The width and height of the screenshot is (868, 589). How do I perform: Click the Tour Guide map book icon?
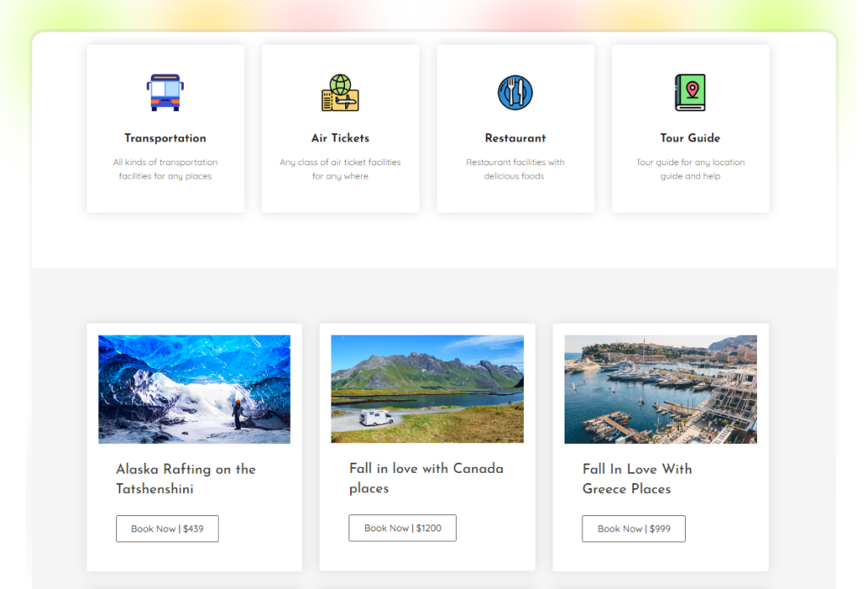pyautogui.click(x=690, y=92)
